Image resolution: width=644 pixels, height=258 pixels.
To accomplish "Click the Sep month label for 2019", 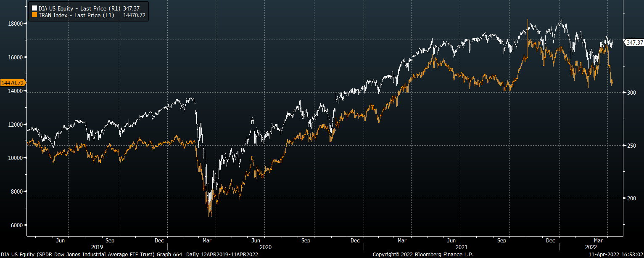I will (x=110, y=240).
